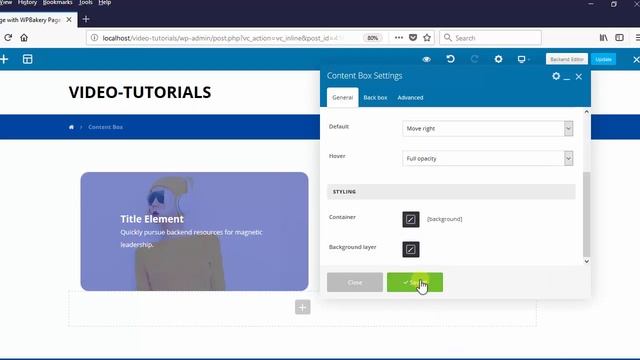Image resolution: width=640 pixels, height=360 pixels.
Task: Open a new browser tab
Action: click(x=86, y=19)
